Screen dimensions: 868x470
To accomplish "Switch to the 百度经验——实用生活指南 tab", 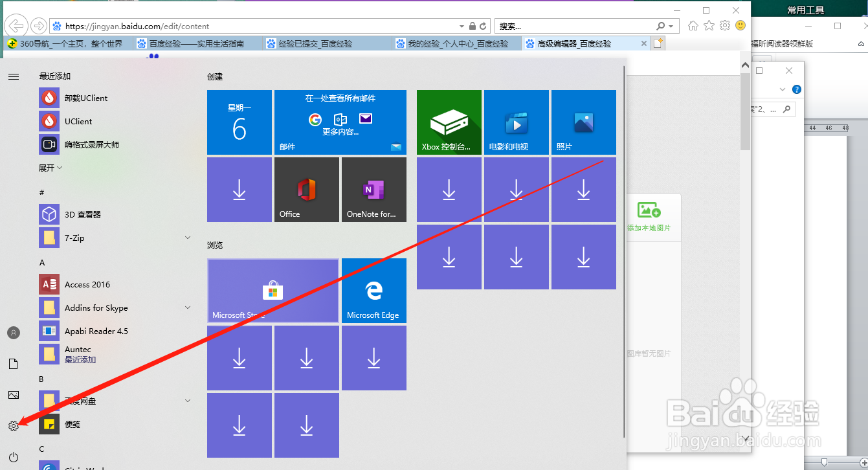I will pyautogui.click(x=198, y=44).
